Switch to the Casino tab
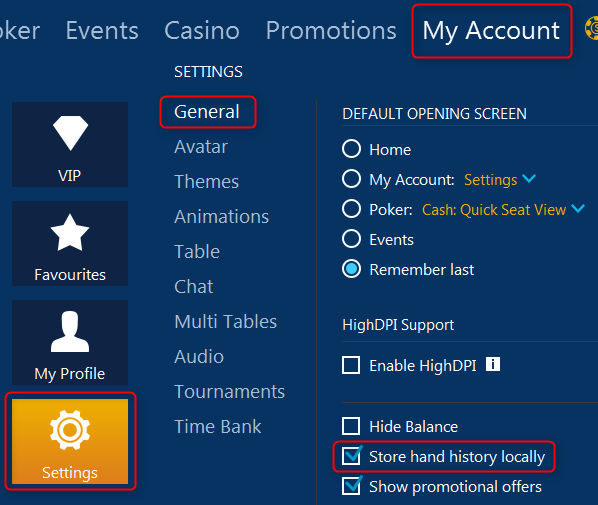 202,30
